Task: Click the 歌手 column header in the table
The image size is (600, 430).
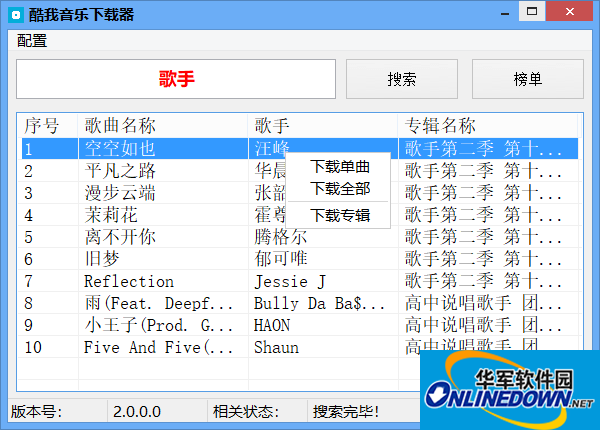Action: [323, 125]
